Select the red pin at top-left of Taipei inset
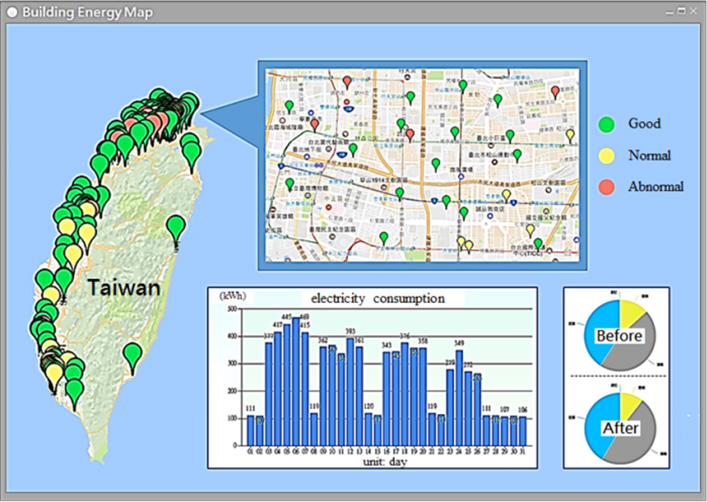 coord(347,83)
